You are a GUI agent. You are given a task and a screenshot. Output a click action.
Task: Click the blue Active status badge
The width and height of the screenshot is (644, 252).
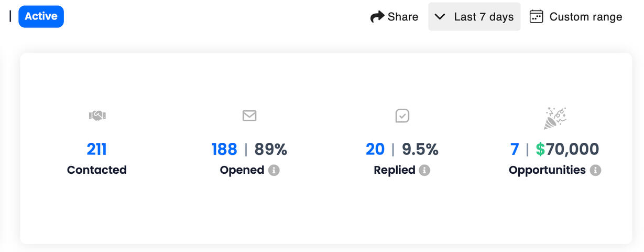tap(41, 16)
